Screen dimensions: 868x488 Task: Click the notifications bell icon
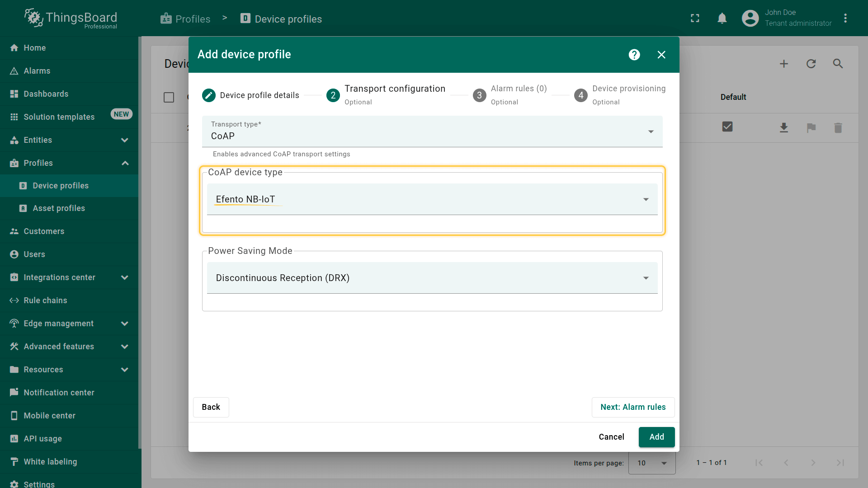click(722, 19)
